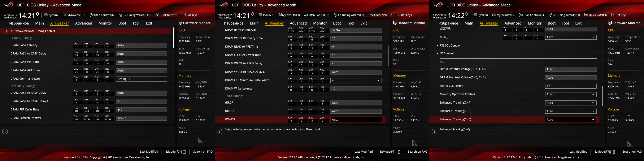Click the EzMode(F7) exit icon in right screenshot

[x=613, y=152]
